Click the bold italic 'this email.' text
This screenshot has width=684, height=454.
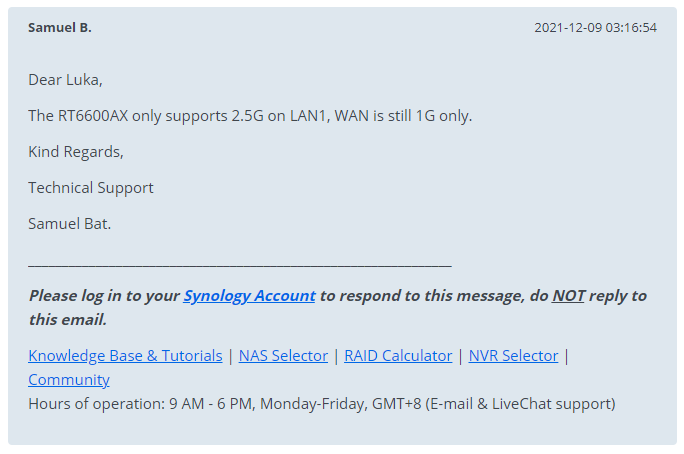click(x=68, y=320)
